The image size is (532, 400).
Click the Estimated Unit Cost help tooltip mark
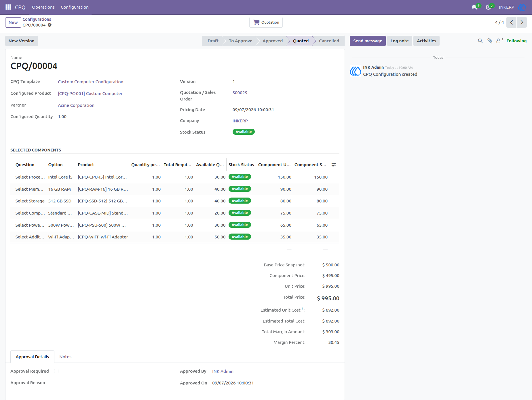click(302, 309)
